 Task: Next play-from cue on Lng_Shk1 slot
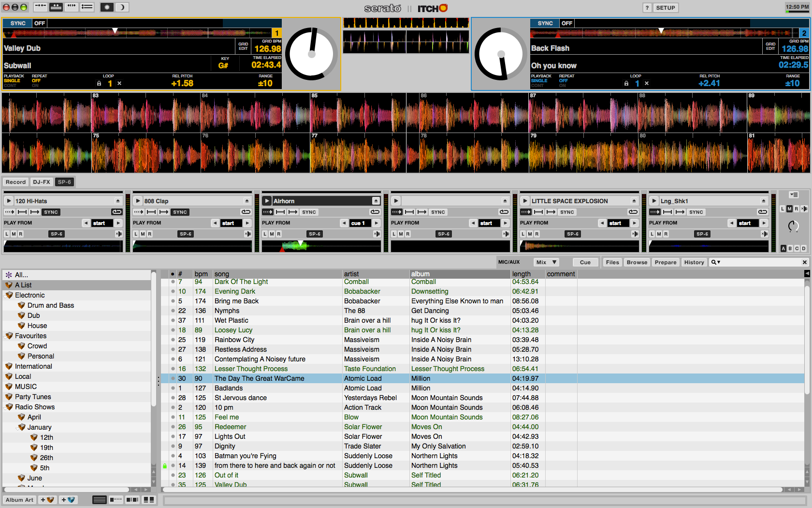click(x=764, y=223)
